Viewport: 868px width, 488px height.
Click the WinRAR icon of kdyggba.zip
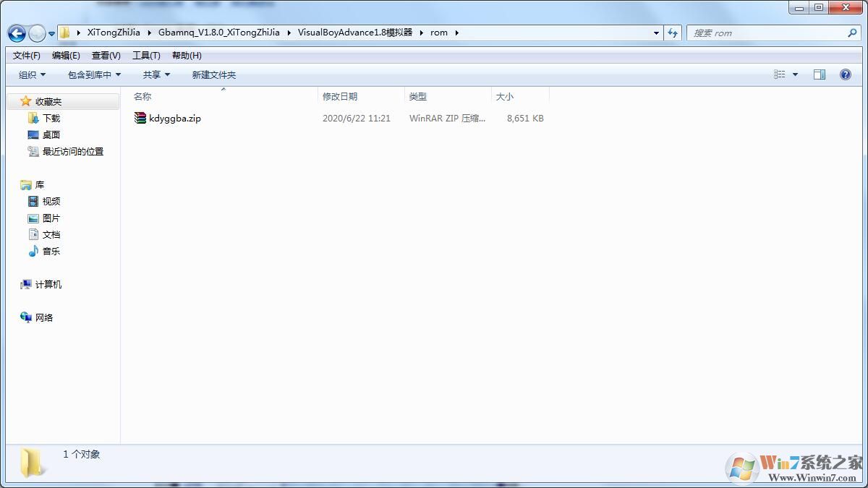click(140, 118)
